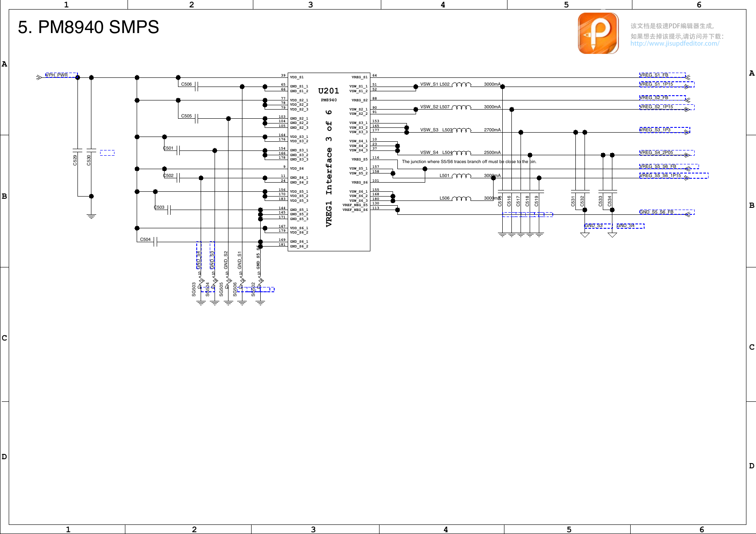Click the C530 capacitor label
This screenshot has height=534, width=756.
(89, 160)
